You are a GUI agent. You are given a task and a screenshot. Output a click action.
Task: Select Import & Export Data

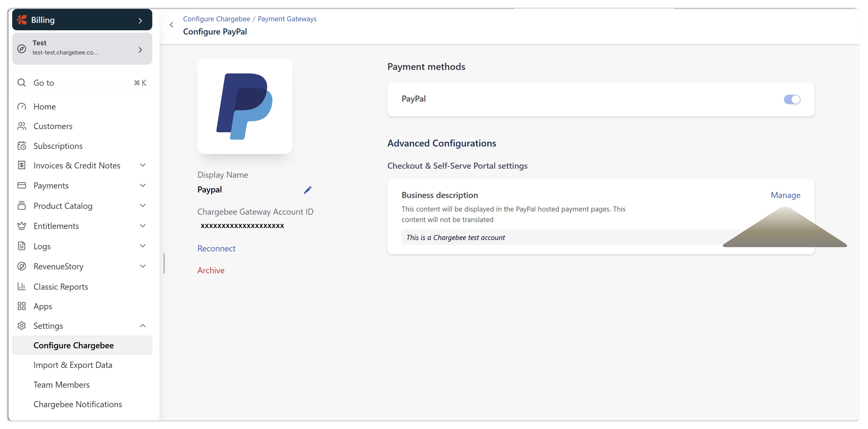(x=73, y=365)
